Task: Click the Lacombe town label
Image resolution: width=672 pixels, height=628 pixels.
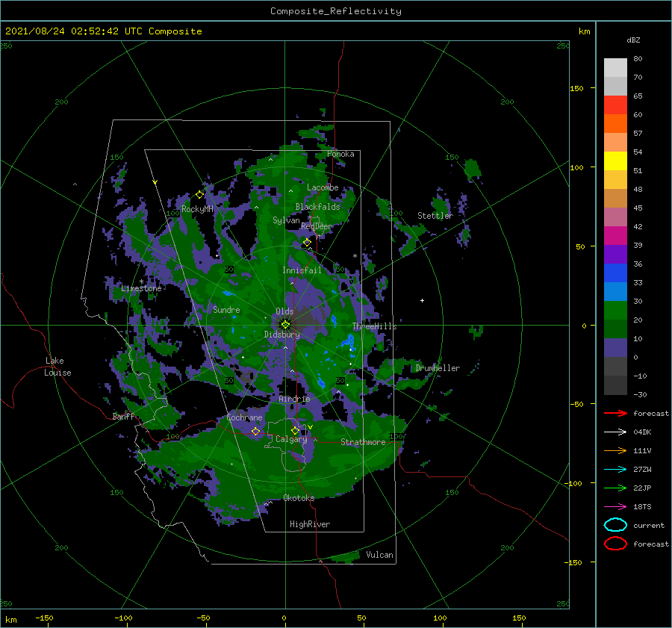Action: coord(323,187)
